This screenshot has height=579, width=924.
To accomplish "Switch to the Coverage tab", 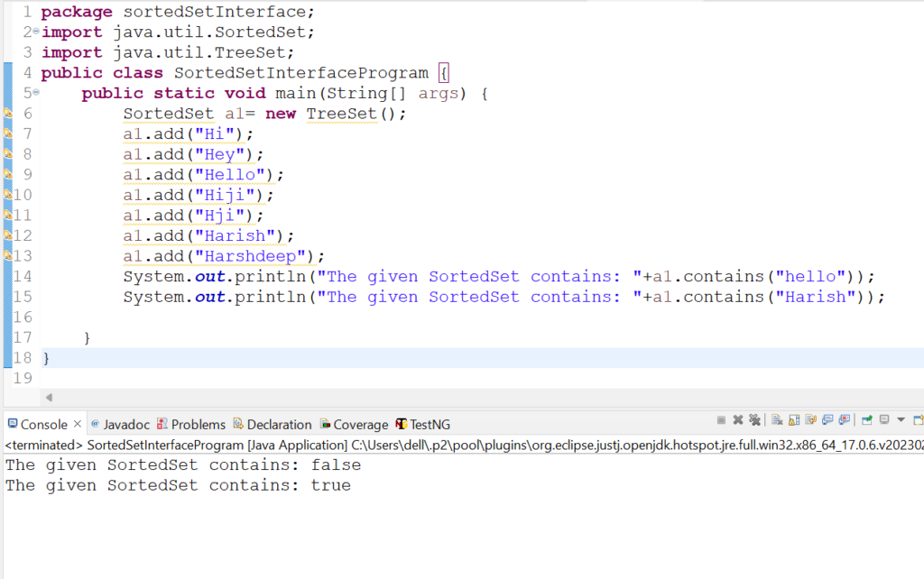I will point(354,424).
